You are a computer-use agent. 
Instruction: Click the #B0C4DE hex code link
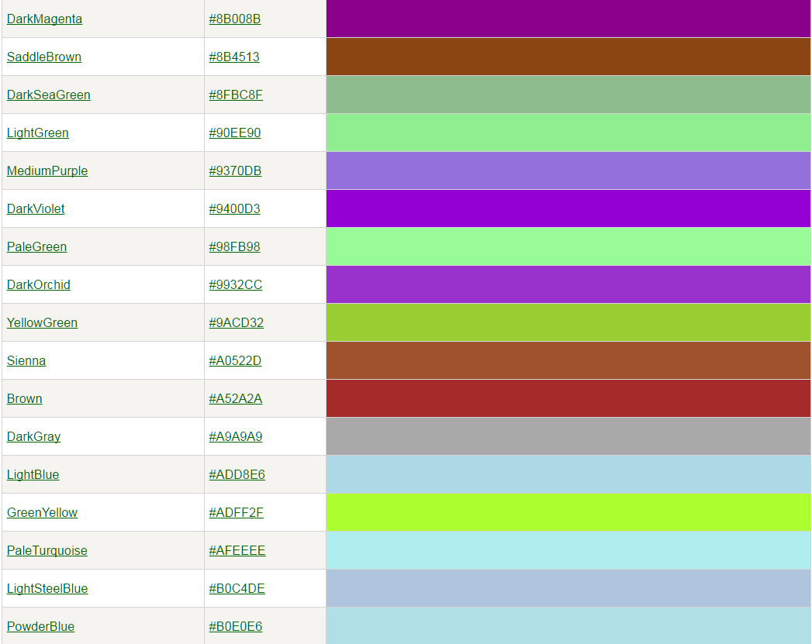click(237, 589)
